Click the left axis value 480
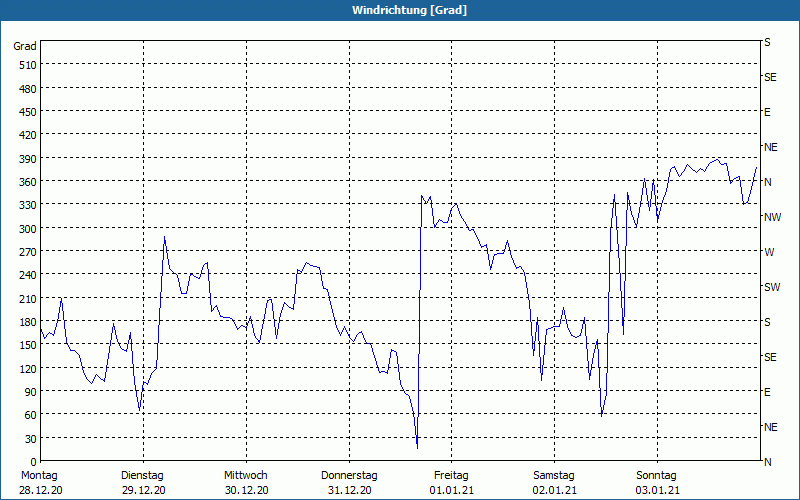 pos(28,89)
